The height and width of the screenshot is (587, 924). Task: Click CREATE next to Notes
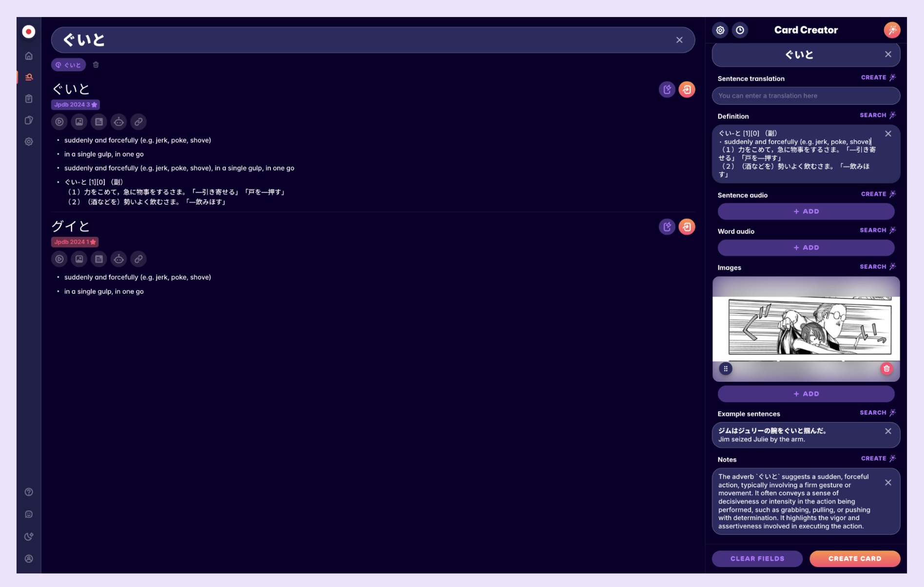click(878, 459)
